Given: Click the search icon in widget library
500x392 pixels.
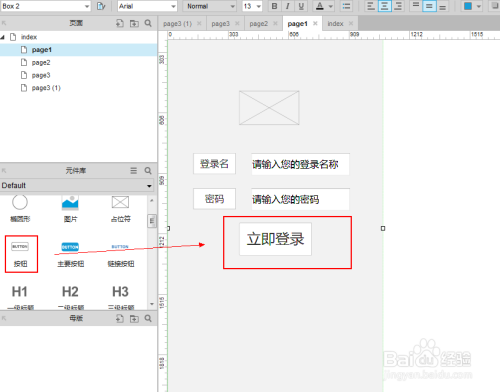Looking at the screenshot, I should pyautogui.click(x=148, y=171).
